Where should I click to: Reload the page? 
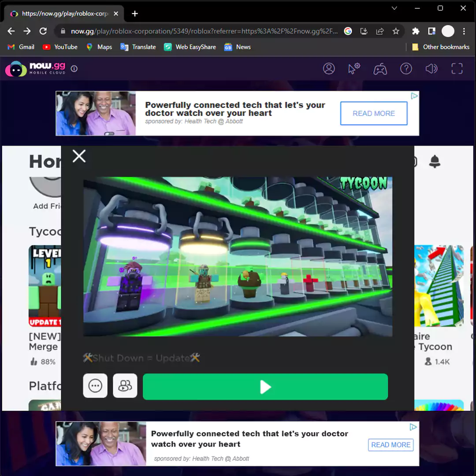point(43,31)
